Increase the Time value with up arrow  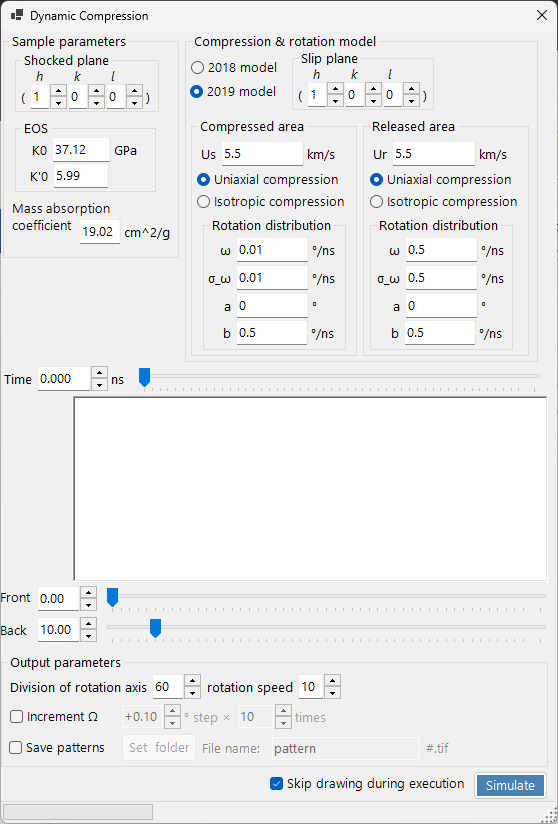tap(99, 373)
